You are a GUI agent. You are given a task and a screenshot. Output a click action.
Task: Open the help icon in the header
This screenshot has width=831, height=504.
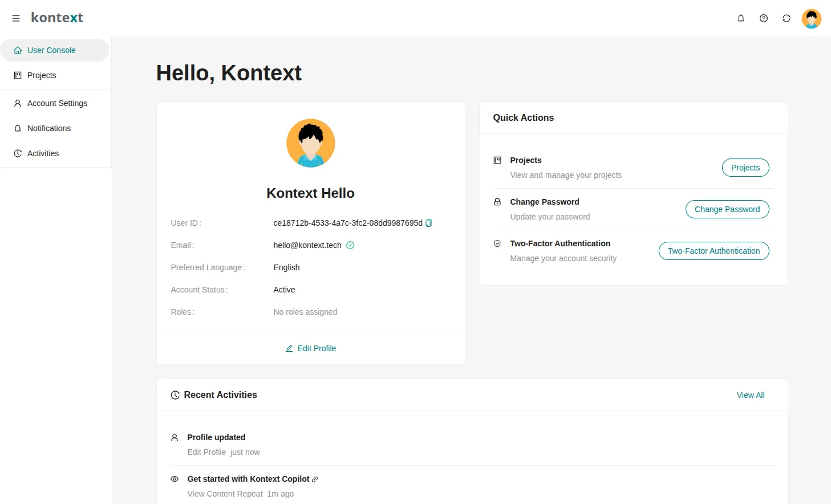point(764,18)
